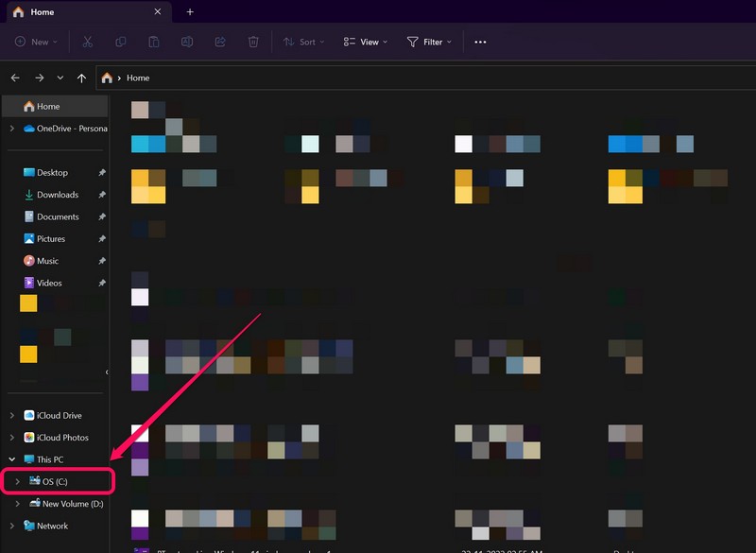This screenshot has height=553, width=756.
Task: Expand the OneDrive Personal node
Action: [11, 129]
